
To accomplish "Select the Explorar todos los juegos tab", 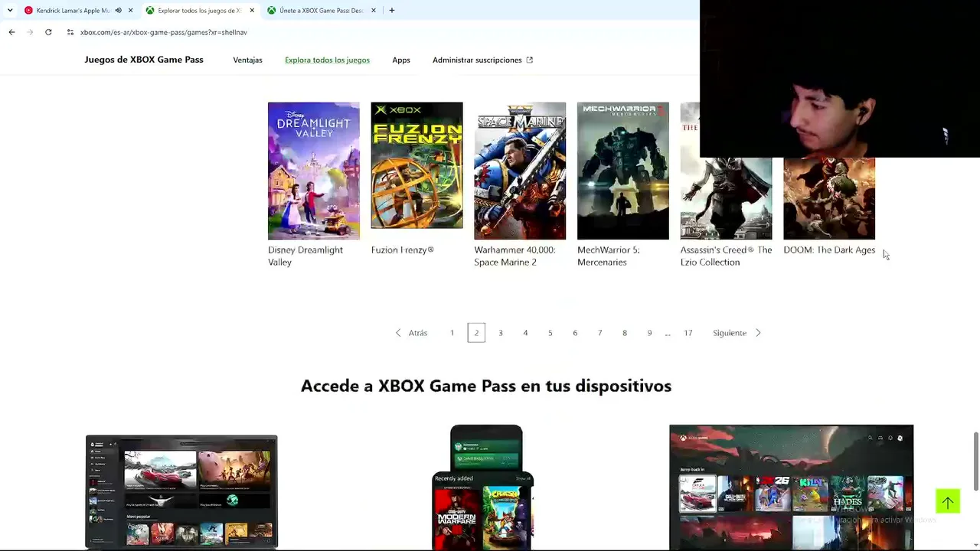I will click(199, 10).
